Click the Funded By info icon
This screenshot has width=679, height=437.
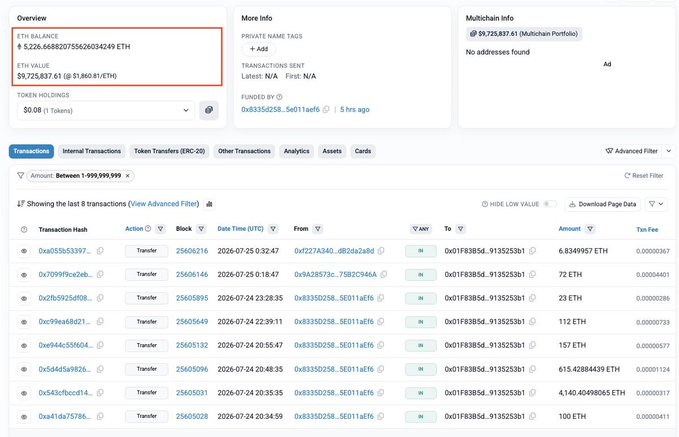(x=279, y=97)
